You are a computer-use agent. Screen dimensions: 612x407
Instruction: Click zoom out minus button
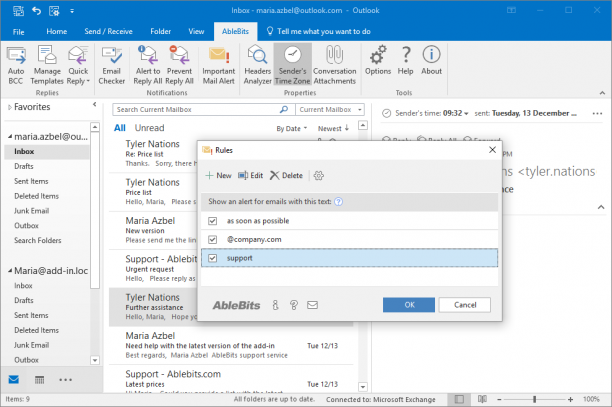coord(499,399)
